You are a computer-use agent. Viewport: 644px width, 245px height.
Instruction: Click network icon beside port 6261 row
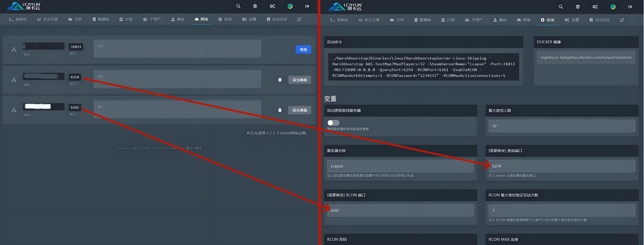click(14, 110)
